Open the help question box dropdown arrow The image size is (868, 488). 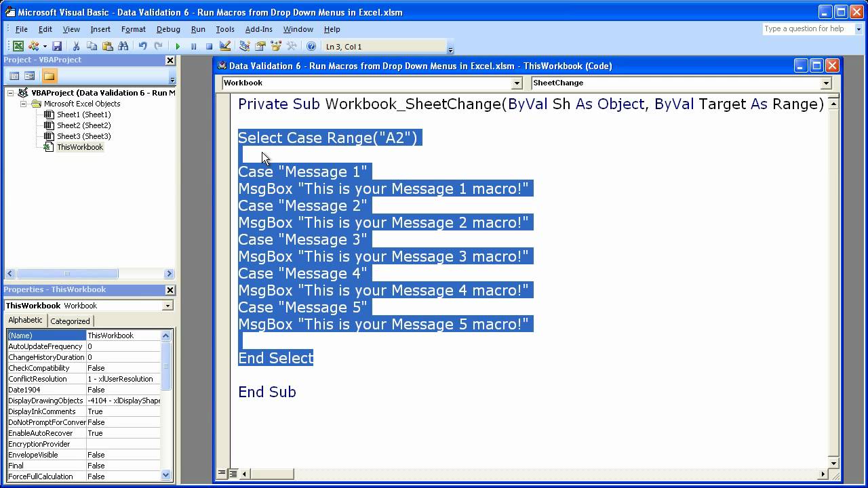click(858, 29)
